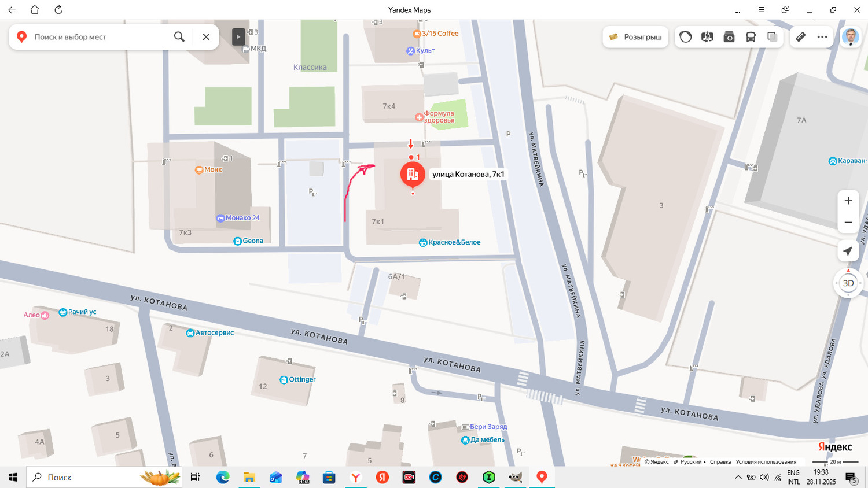This screenshot has height=488, width=868.
Task: Toggle the traffic layer icon
Action: coord(686,37)
